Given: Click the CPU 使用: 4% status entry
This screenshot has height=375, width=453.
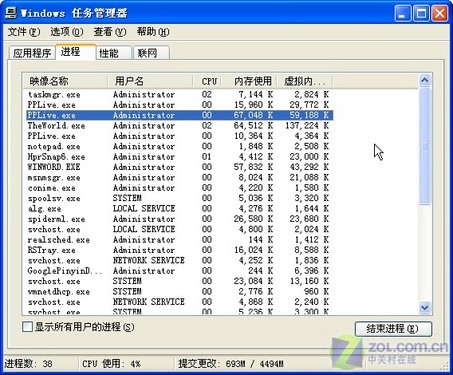Looking at the screenshot, I should pos(111,363).
